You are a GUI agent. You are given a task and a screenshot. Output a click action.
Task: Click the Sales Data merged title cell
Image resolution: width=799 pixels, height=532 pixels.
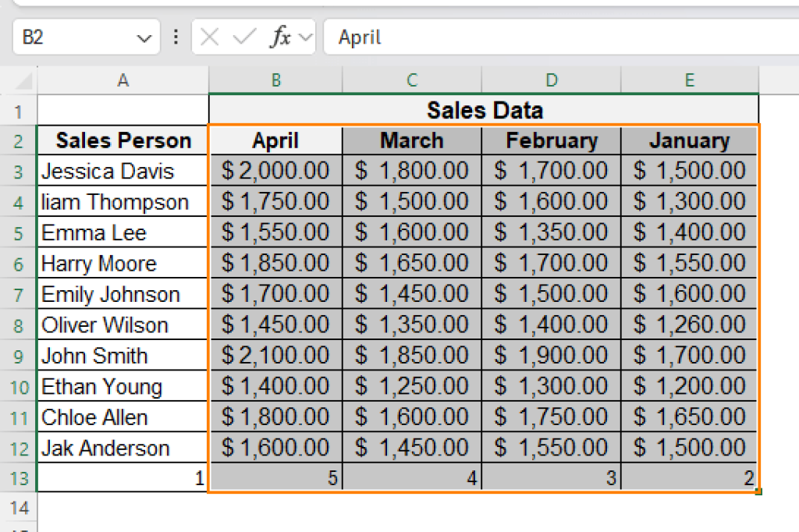pyautogui.click(x=484, y=110)
